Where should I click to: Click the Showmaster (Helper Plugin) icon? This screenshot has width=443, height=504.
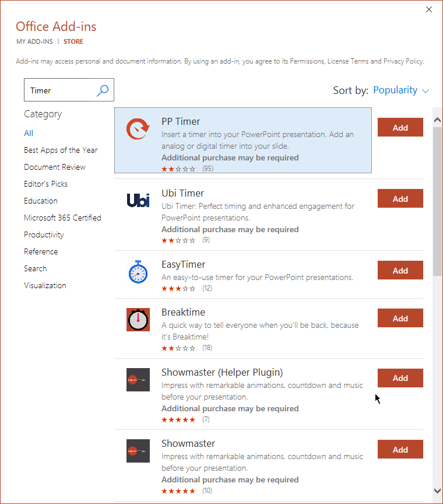coord(138,380)
